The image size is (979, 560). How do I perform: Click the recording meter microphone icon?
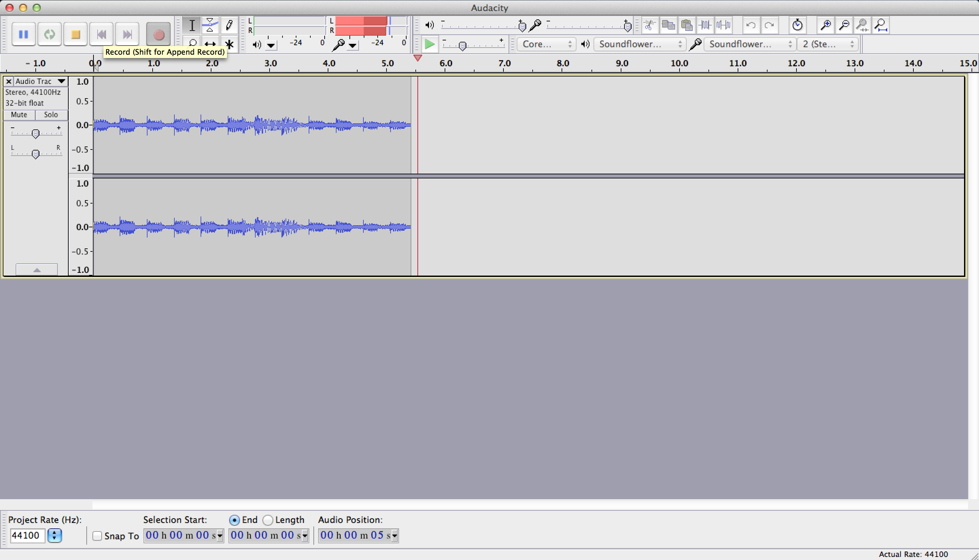338,45
